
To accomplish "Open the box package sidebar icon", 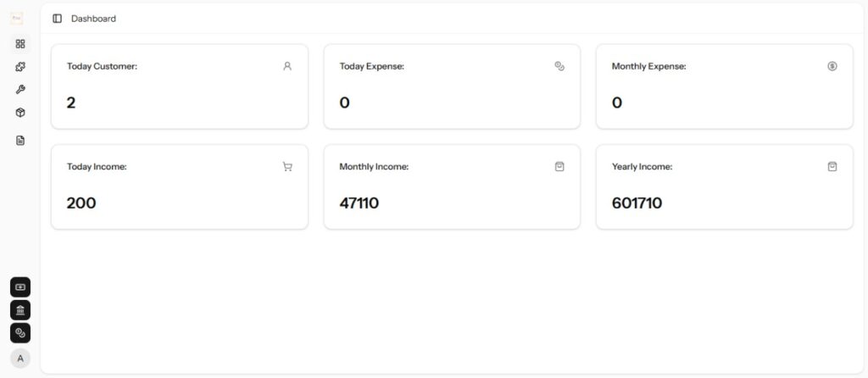I will (20, 113).
